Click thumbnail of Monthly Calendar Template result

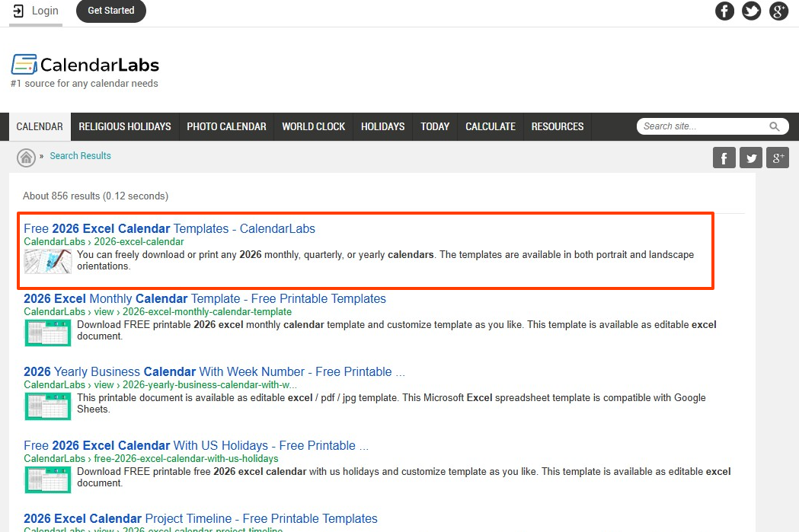coord(48,333)
